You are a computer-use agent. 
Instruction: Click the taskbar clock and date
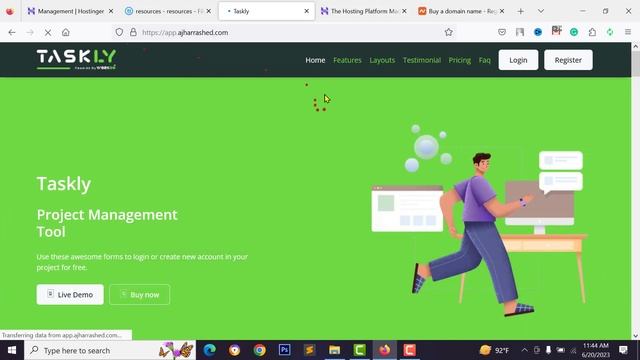(595, 350)
